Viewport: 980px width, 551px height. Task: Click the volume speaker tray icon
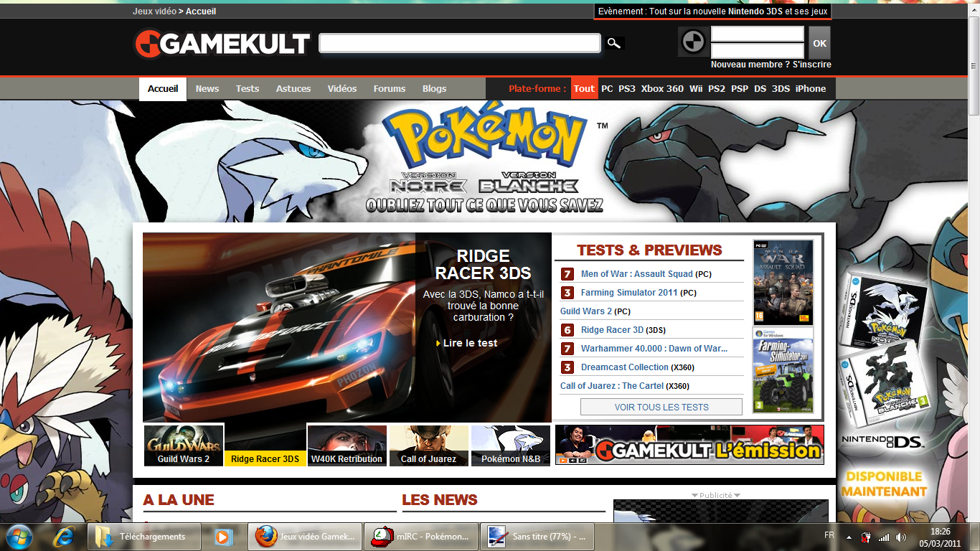[901, 537]
